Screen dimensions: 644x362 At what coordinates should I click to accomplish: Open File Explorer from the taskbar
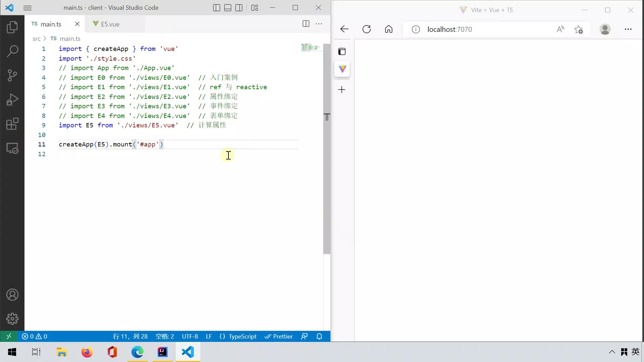[62, 352]
